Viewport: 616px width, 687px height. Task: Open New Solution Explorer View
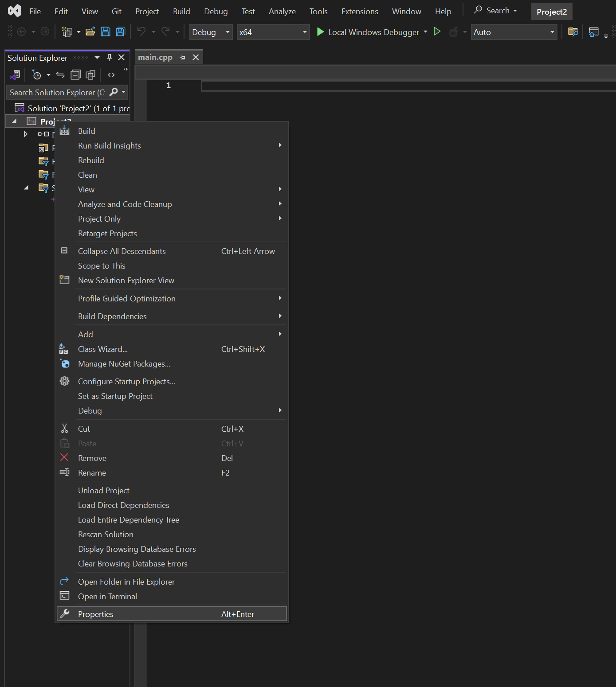click(171, 280)
